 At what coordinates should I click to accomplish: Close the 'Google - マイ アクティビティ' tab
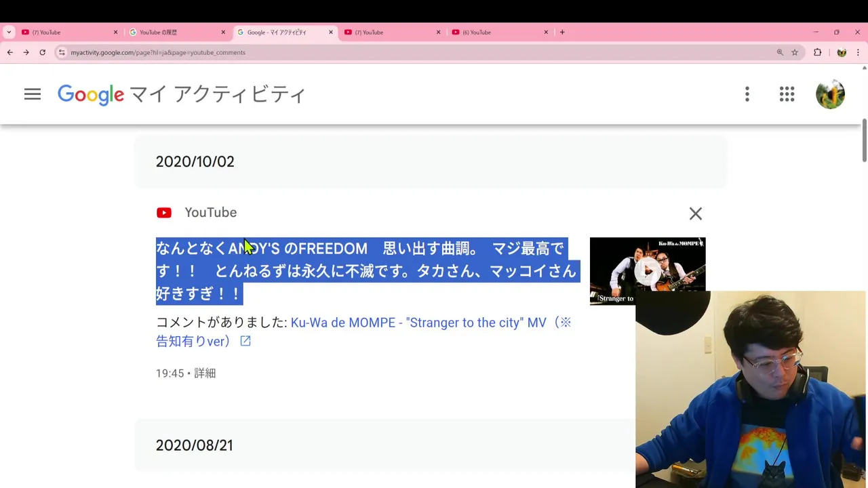pyautogui.click(x=331, y=32)
